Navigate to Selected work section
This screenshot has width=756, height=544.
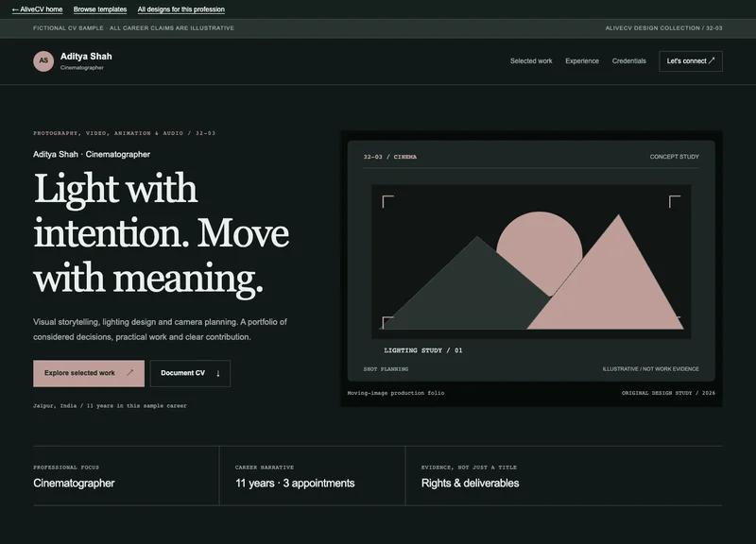[531, 60]
